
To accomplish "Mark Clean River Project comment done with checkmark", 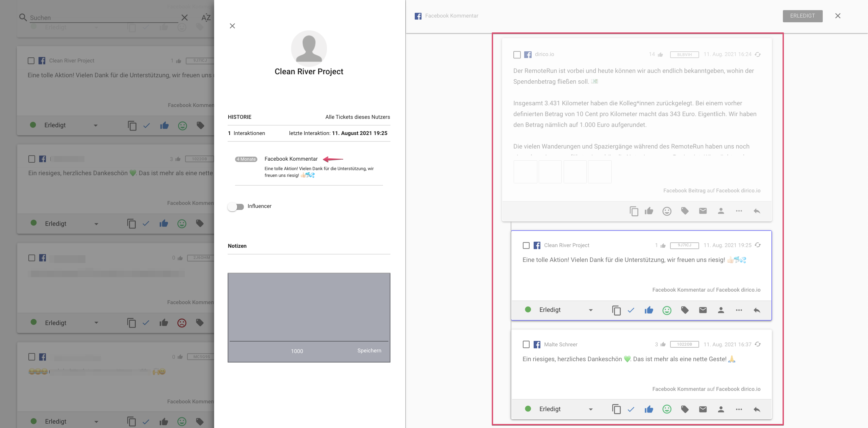I will click(x=631, y=310).
